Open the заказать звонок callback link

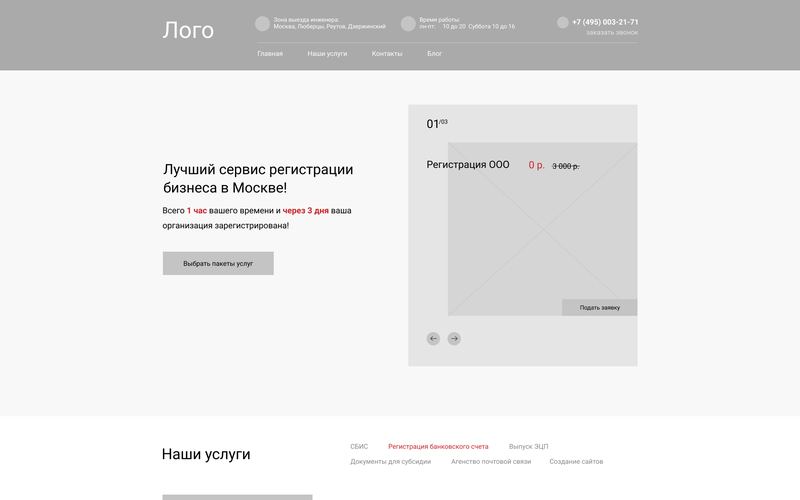coord(612,33)
